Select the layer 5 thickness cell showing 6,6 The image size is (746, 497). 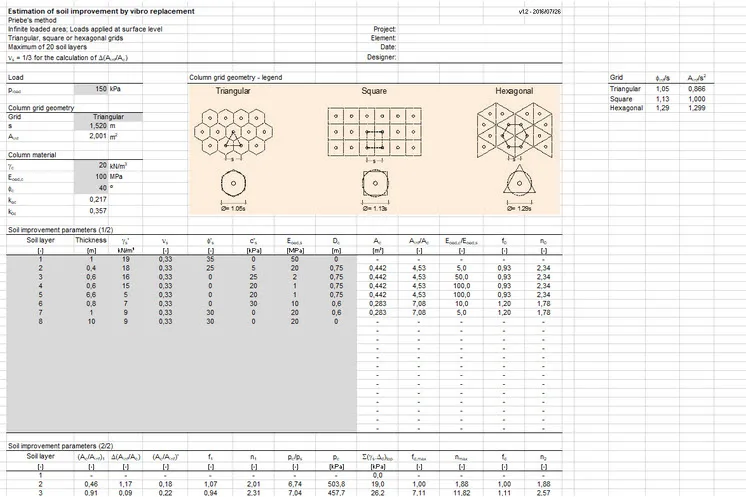point(91,295)
